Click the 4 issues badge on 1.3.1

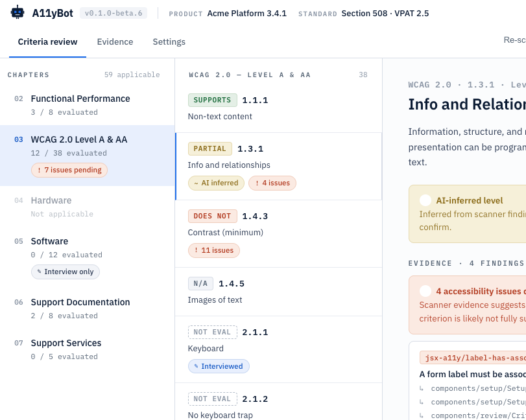point(272,183)
